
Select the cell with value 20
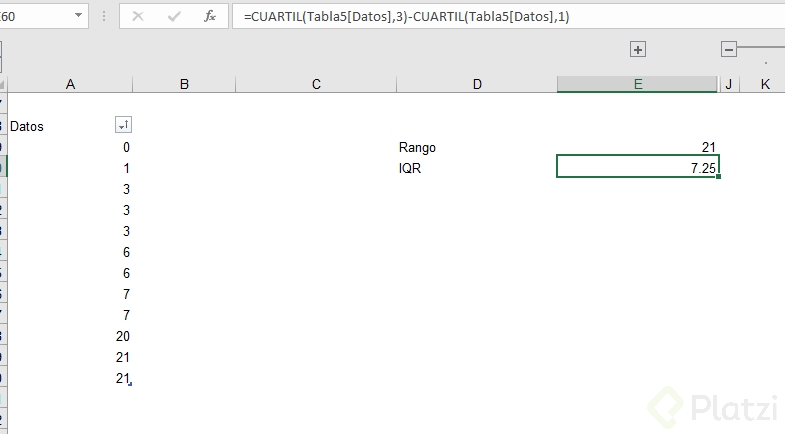(x=70, y=336)
